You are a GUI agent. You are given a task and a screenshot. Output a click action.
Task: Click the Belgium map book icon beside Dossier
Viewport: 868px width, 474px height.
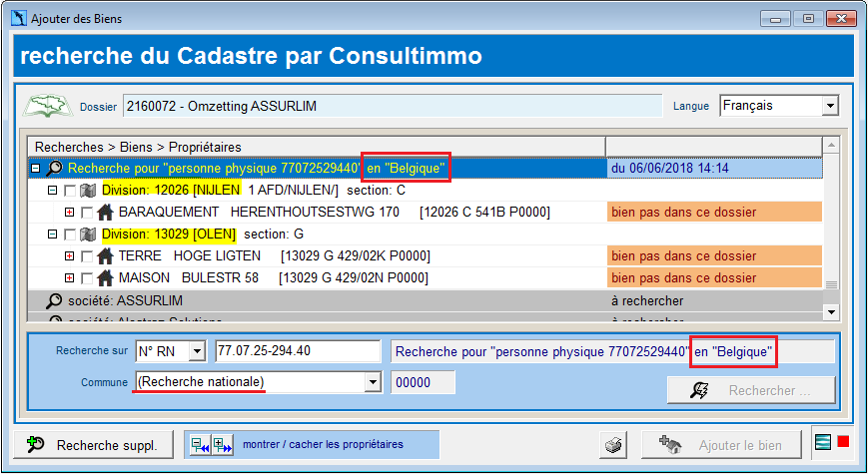pos(48,105)
